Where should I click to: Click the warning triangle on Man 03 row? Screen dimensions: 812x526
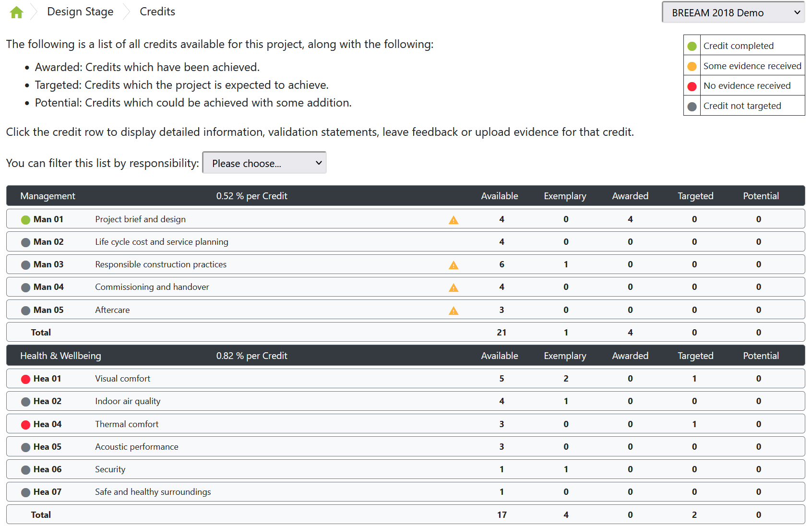454,265
